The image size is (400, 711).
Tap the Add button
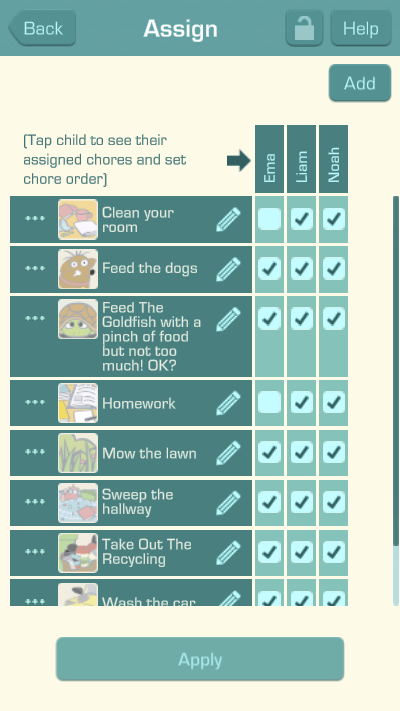[360, 83]
